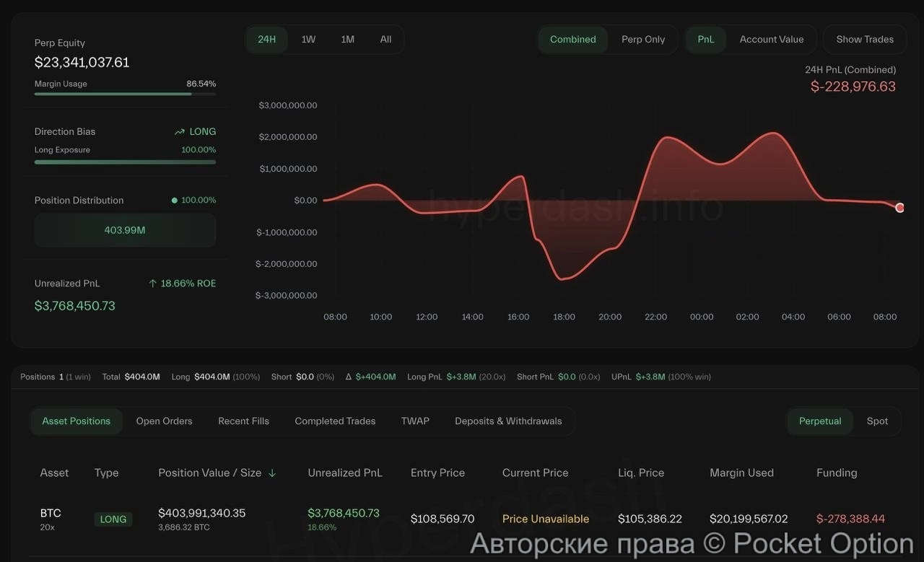This screenshot has height=562, width=924.
Task: Click the sort arrow on Position Value / Size
Action: tap(272, 473)
